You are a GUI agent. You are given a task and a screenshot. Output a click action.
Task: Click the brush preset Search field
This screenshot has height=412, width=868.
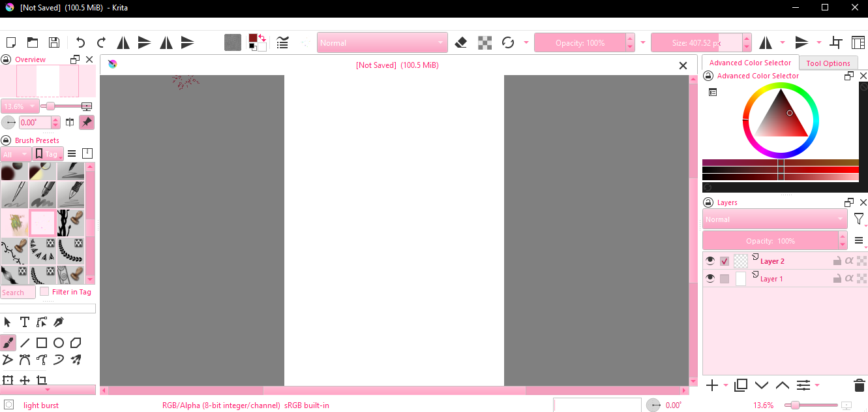18,292
